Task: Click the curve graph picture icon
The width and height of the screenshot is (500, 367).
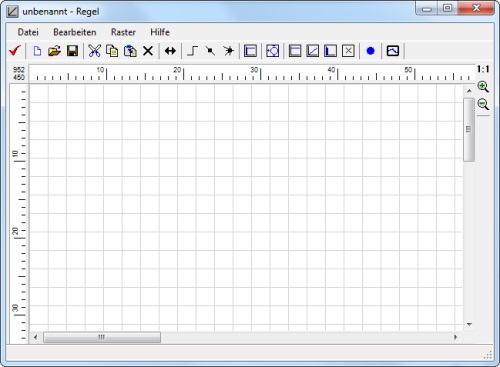Action: [393, 51]
